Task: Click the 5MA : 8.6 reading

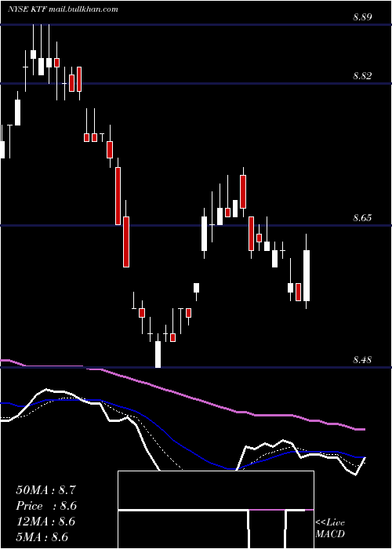Action: coord(42,537)
